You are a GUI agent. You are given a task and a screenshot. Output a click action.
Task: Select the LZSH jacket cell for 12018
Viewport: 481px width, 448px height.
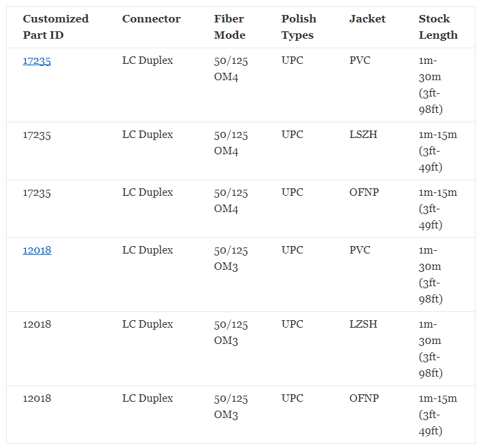363,324
